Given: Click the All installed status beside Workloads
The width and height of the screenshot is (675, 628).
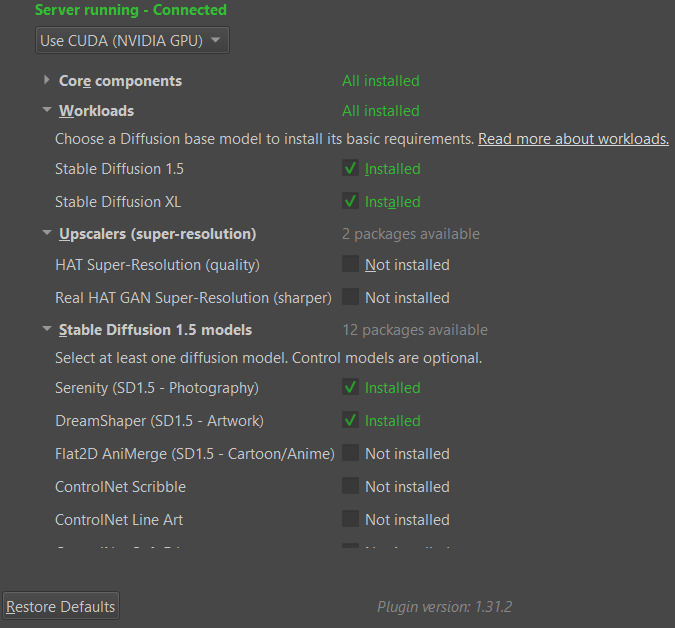Looking at the screenshot, I should [381, 111].
